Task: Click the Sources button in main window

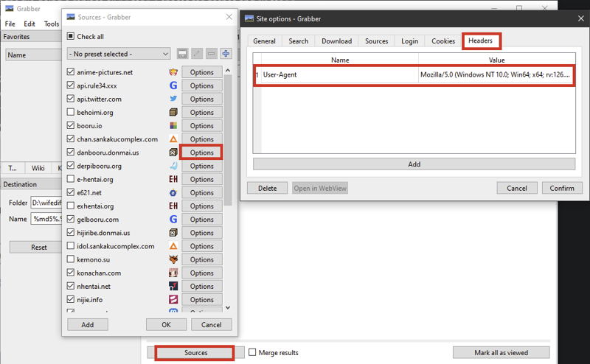Action: (x=195, y=353)
